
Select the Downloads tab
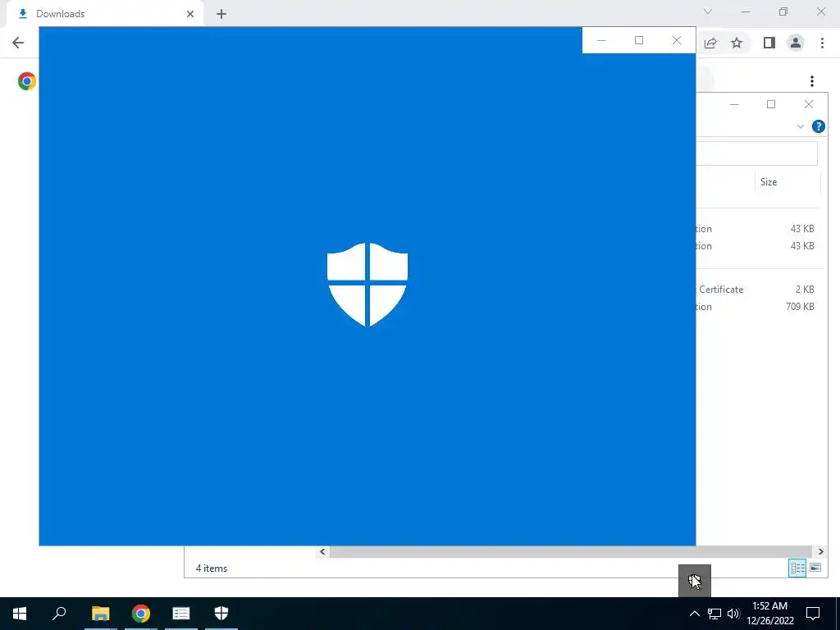pyautogui.click(x=106, y=14)
